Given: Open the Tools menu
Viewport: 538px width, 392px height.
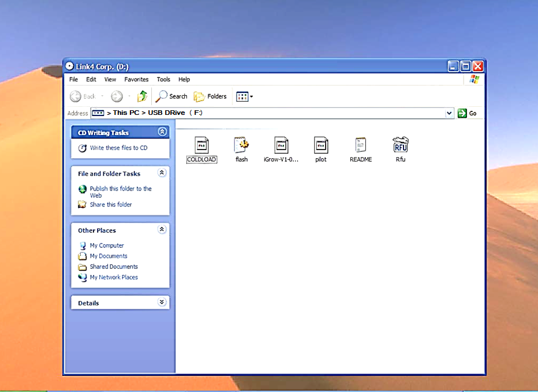Looking at the screenshot, I should point(163,79).
